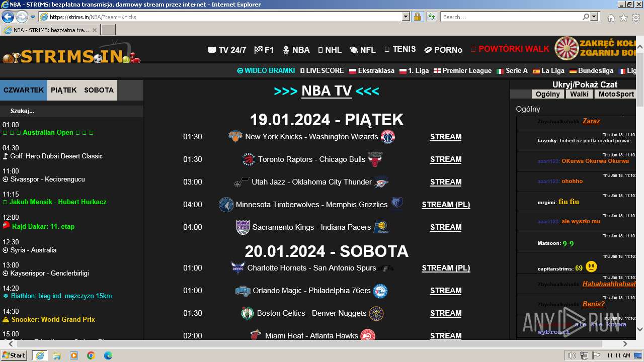Open Internet Explorer from the taskbar

(x=39, y=355)
